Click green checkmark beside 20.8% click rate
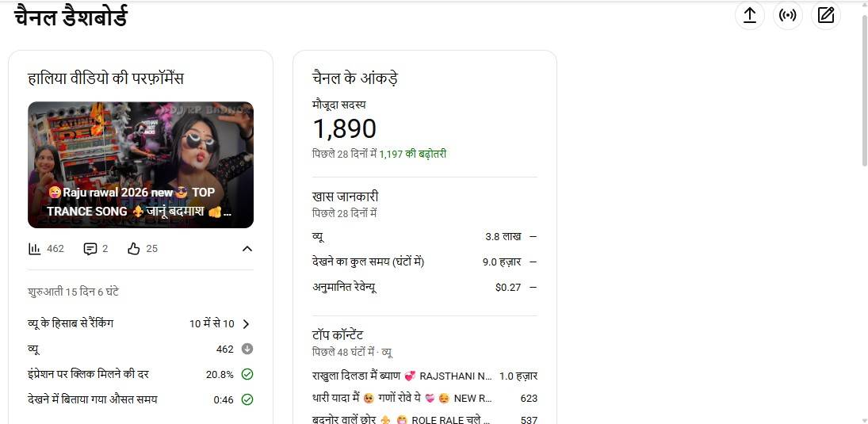868x424 pixels. coord(247,375)
